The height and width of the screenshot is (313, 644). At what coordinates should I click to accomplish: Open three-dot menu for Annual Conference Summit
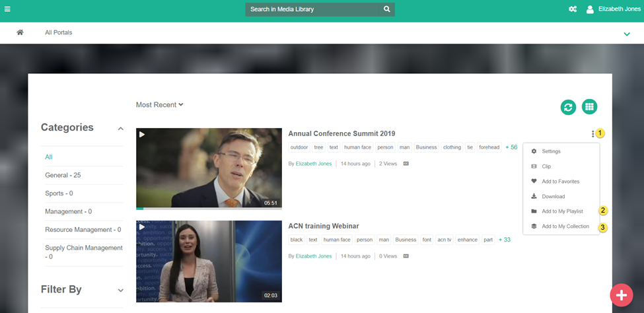[x=592, y=134]
